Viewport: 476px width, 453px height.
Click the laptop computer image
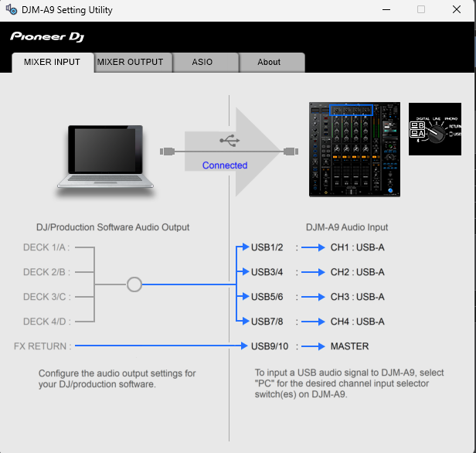tap(105, 157)
